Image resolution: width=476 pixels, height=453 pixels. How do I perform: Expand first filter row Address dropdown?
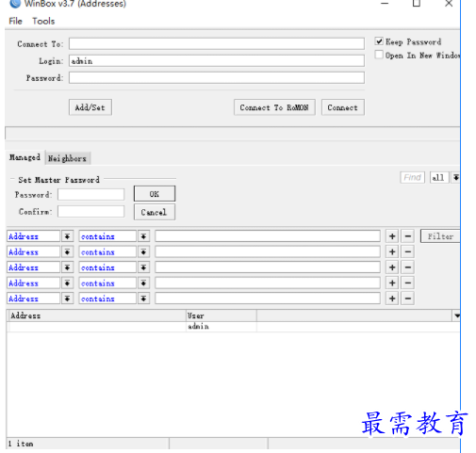(x=67, y=236)
